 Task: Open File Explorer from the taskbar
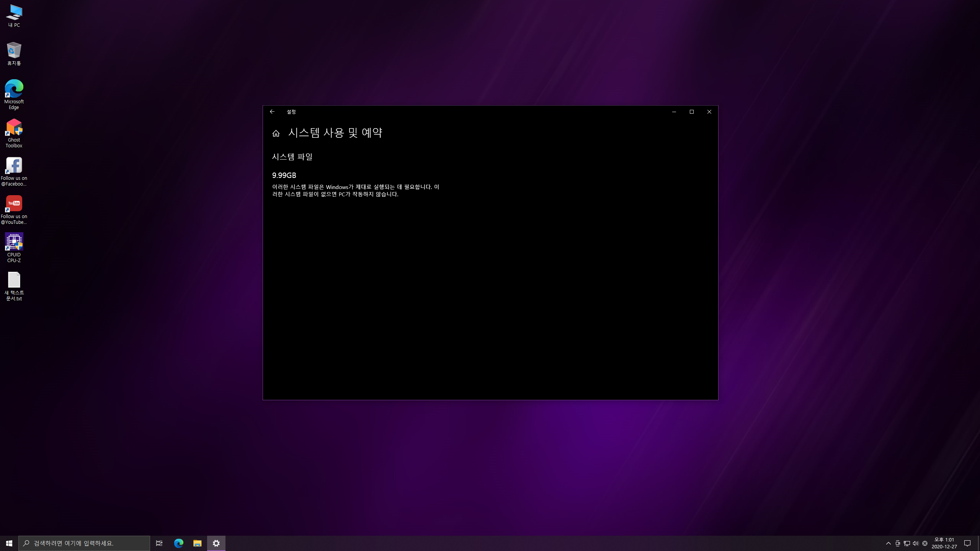click(x=198, y=543)
